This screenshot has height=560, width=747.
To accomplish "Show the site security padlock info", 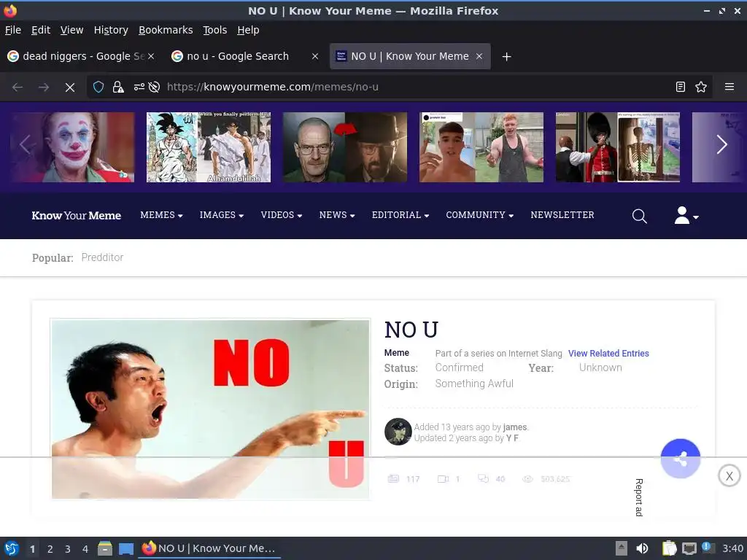I will pyautogui.click(x=118, y=87).
